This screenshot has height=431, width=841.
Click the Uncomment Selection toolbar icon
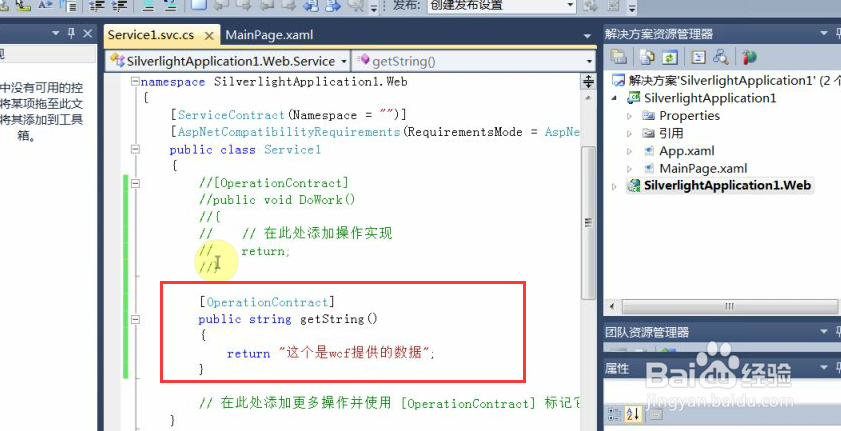tap(170, 6)
